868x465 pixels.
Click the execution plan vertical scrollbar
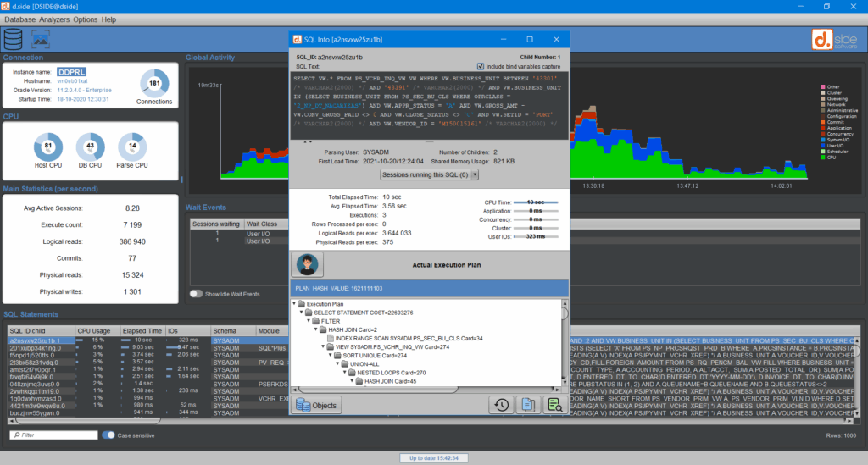[x=565, y=343]
